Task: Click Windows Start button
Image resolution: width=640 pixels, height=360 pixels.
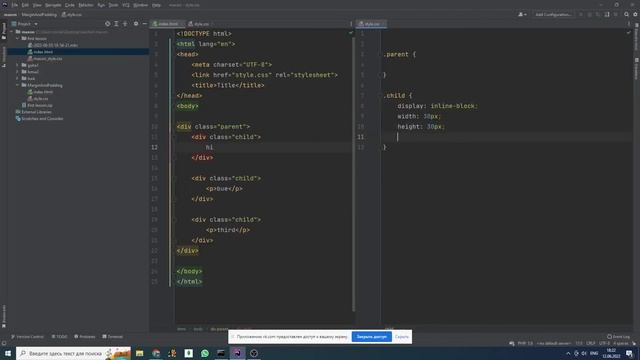Action: coord(8,353)
